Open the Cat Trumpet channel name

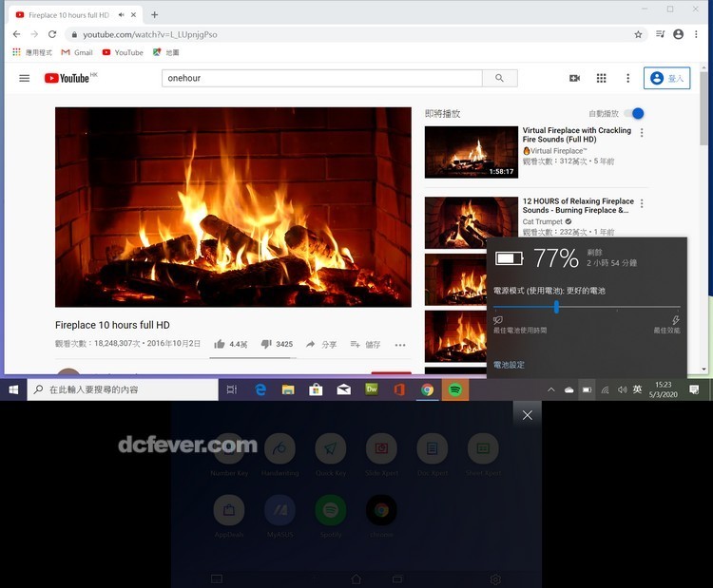click(543, 221)
